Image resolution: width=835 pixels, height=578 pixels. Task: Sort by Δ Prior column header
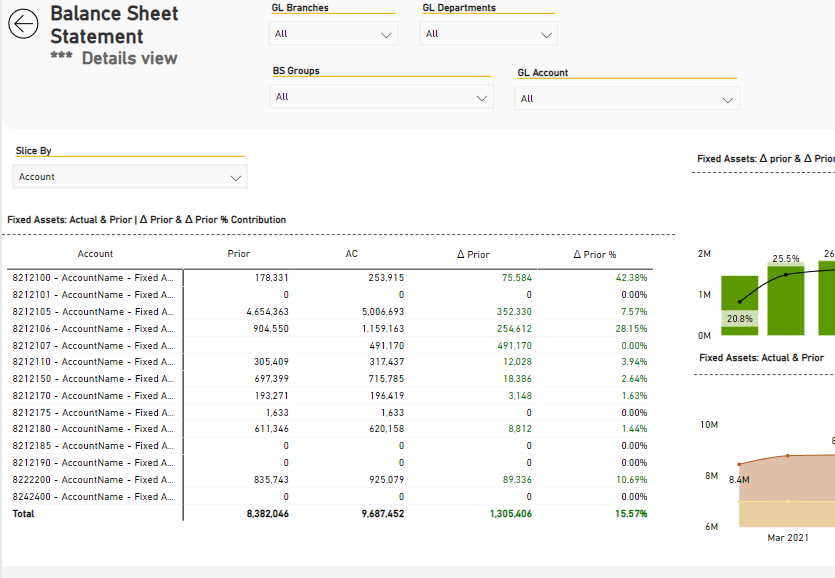coord(473,255)
